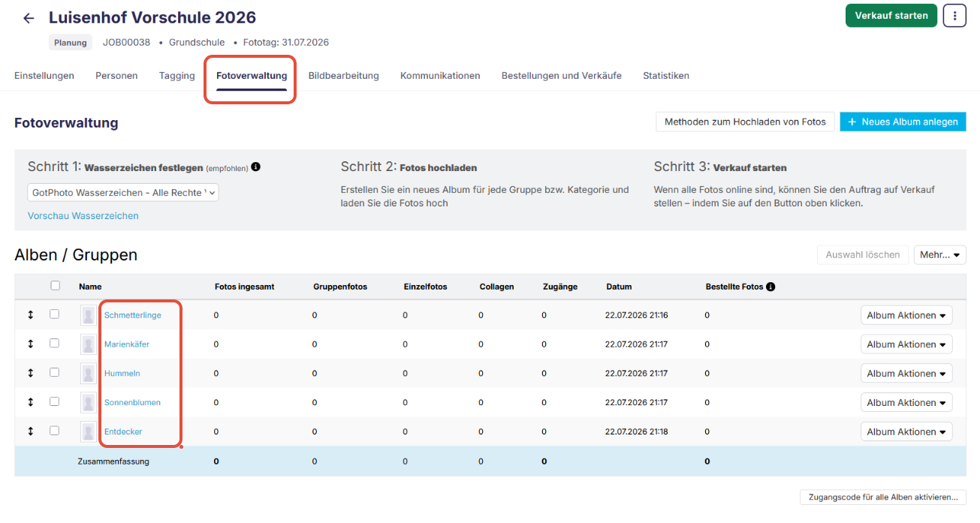Click the reorder arrows for Marienkäfer row
Image resolution: width=980 pixels, height=523 pixels.
click(x=31, y=344)
